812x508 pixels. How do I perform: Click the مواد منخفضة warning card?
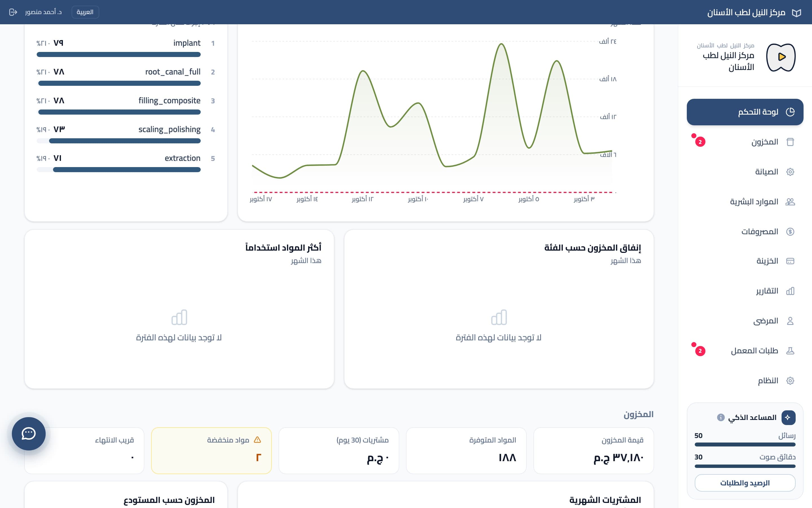[x=211, y=450]
